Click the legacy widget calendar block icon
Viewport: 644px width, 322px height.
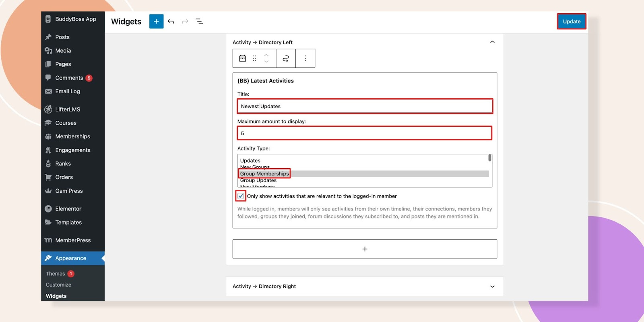tap(242, 58)
